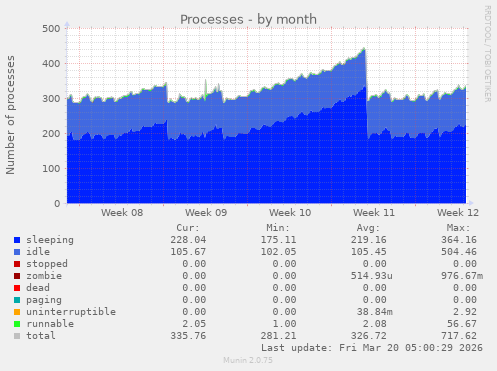497x371 pixels.
Task: Click runnable minimum value 1.00
Action: (x=284, y=324)
